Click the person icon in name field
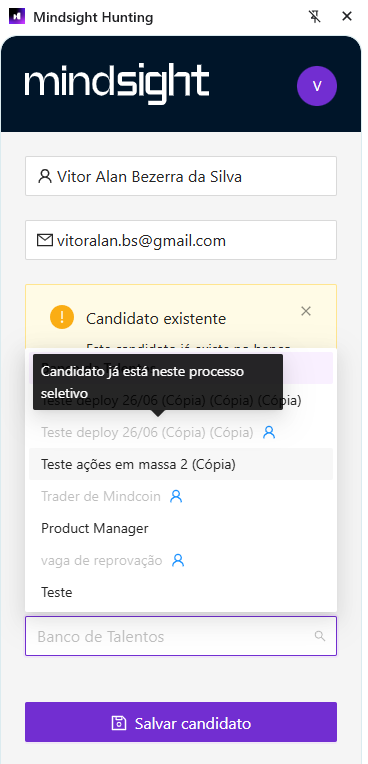 [44, 176]
